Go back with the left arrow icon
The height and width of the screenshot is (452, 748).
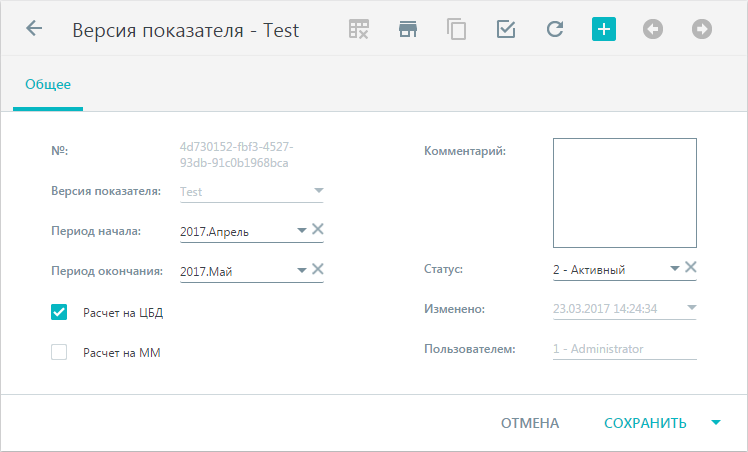[x=34, y=29]
